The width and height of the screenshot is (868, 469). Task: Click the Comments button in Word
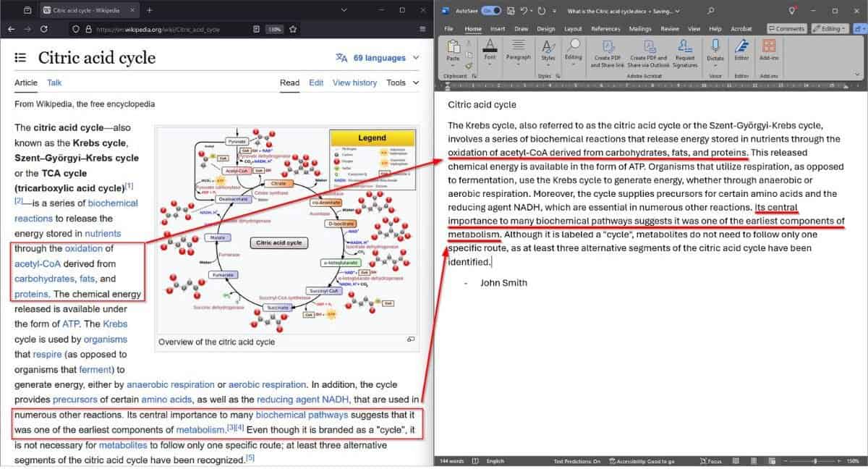(x=787, y=29)
